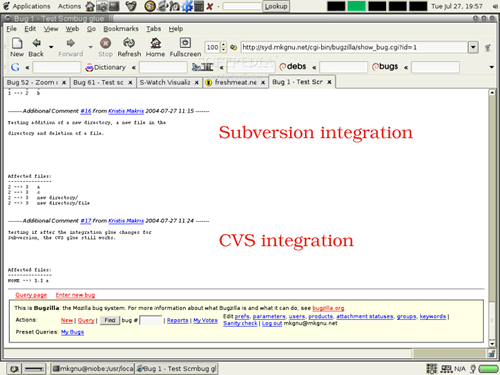The image size is (500, 375).
Task: Open the attachment statuses link
Action: point(365,316)
